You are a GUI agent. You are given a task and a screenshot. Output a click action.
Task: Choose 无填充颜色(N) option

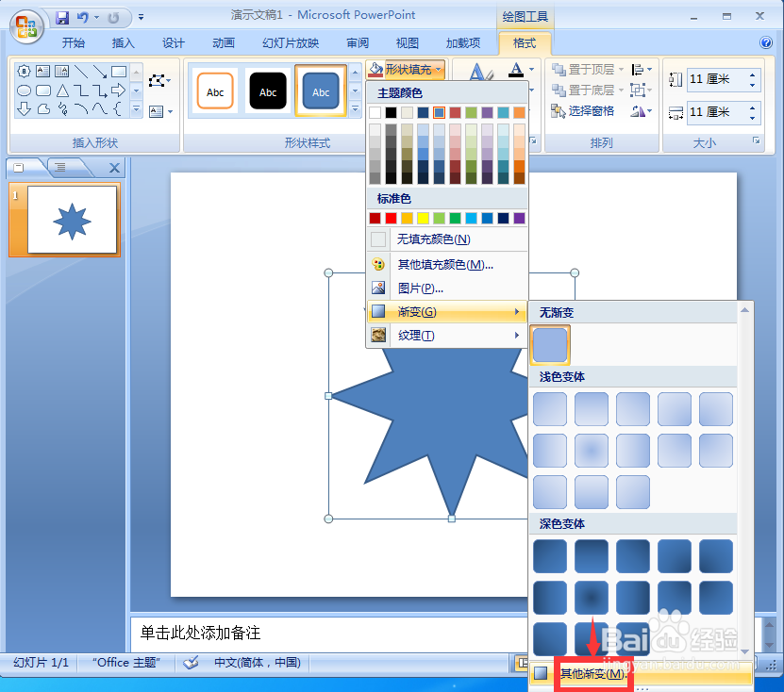pyautogui.click(x=447, y=239)
